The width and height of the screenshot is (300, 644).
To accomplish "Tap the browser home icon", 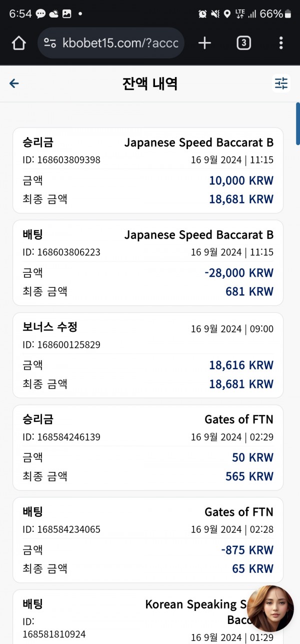I will pos(18,44).
